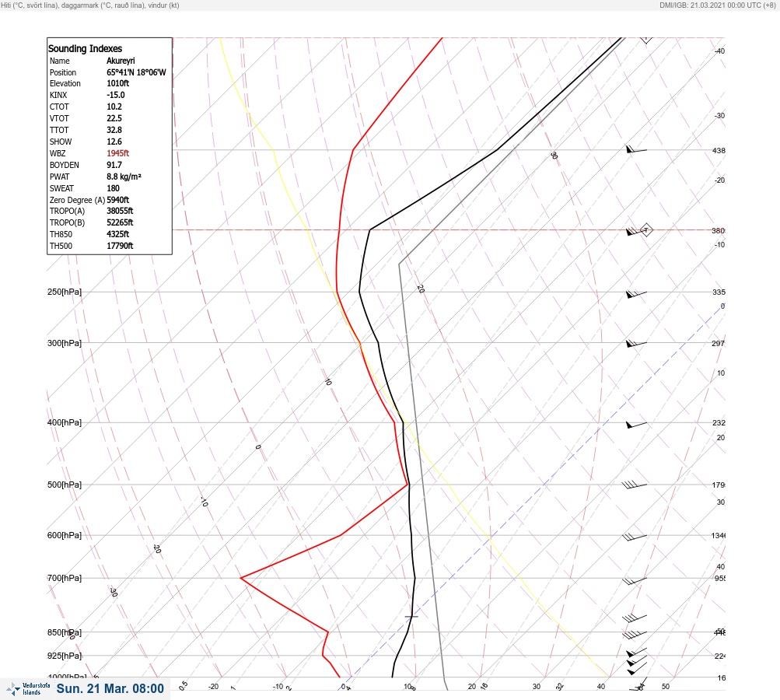The height and width of the screenshot is (700, 780).
Task: Click the PWAT row label
Action: click(59, 177)
